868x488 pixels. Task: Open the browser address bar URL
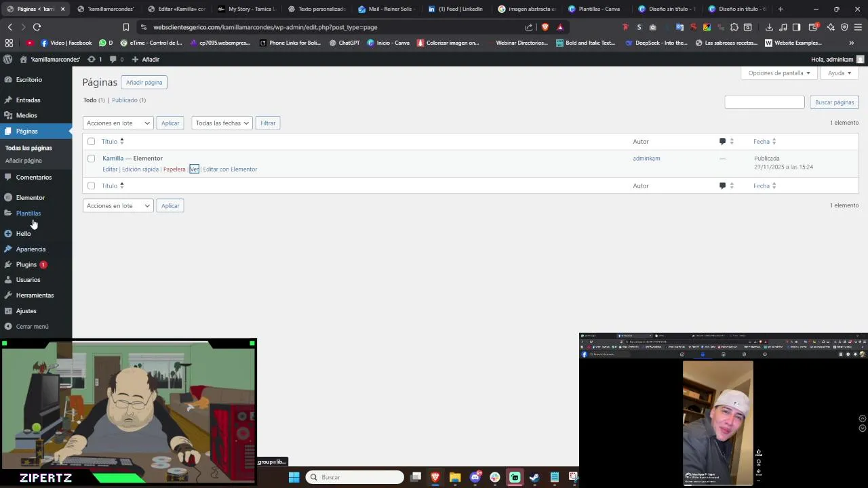[265, 27]
